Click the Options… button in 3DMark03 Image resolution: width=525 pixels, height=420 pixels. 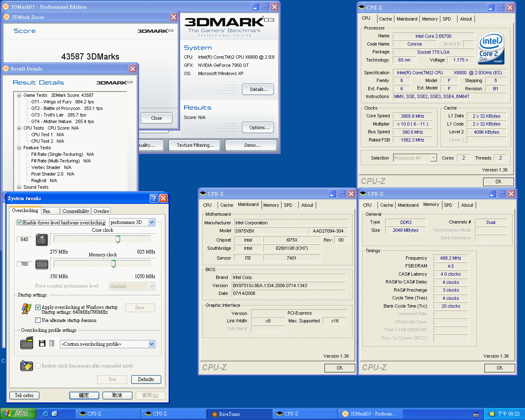point(258,128)
